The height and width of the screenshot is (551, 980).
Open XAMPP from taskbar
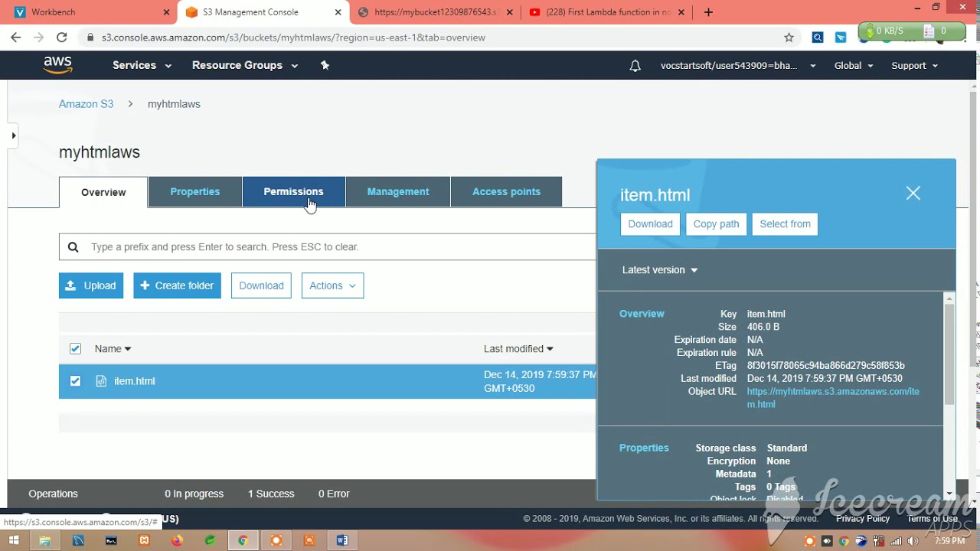click(x=144, y=540)
